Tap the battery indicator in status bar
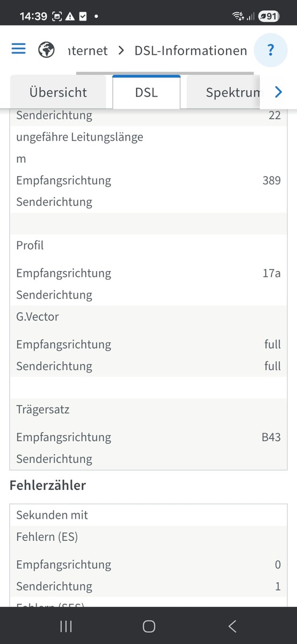The width and height of the screenshot is (297, 644). 269,17
